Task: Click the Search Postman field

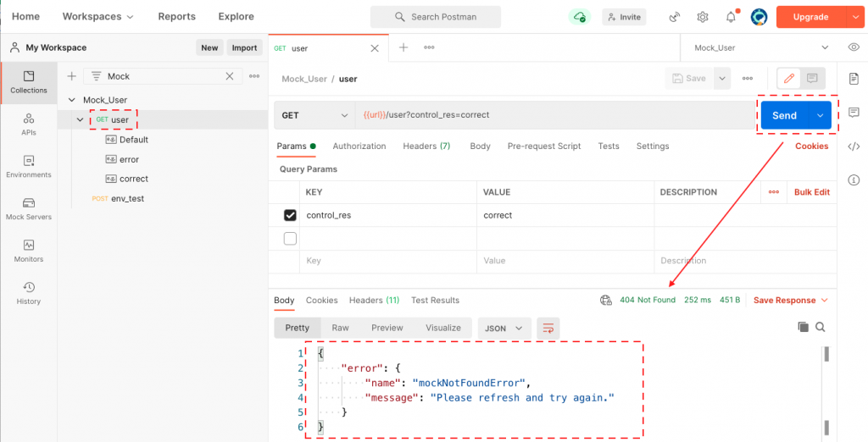Action: point(436,17)
